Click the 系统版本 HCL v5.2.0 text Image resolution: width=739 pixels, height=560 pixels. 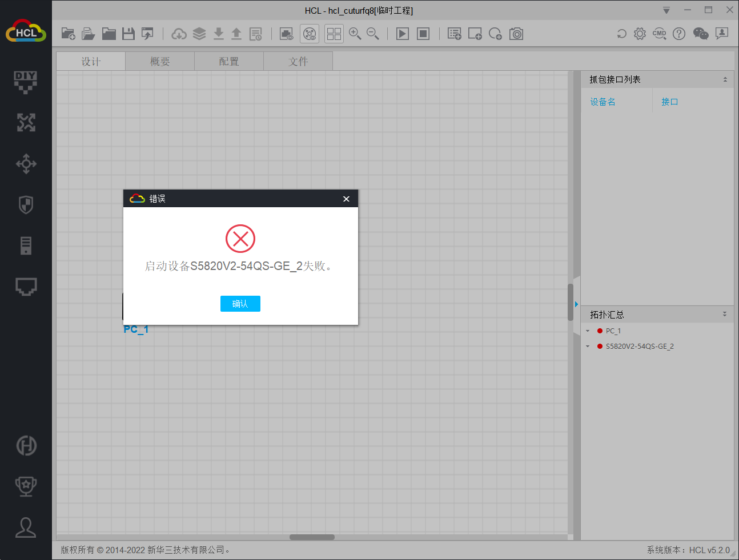click(688, 550)
